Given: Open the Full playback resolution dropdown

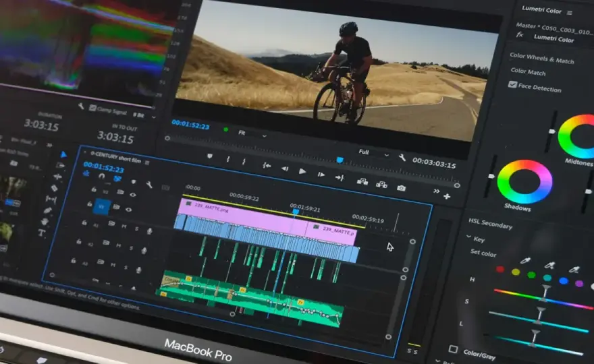Looking at the screenshot, I should (x=373, y=153).
